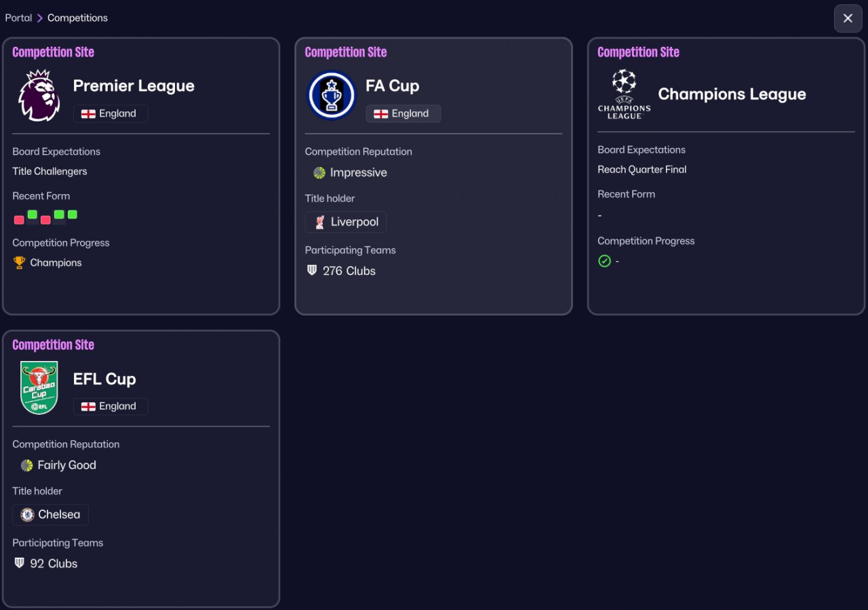
Task: Click England tag under EFL Cup
Action: click(x=111, y=406)
